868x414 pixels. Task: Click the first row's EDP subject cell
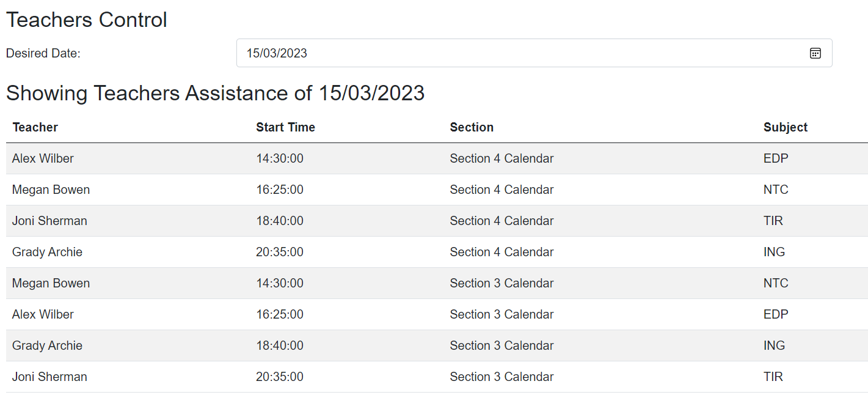pos(776,158)
